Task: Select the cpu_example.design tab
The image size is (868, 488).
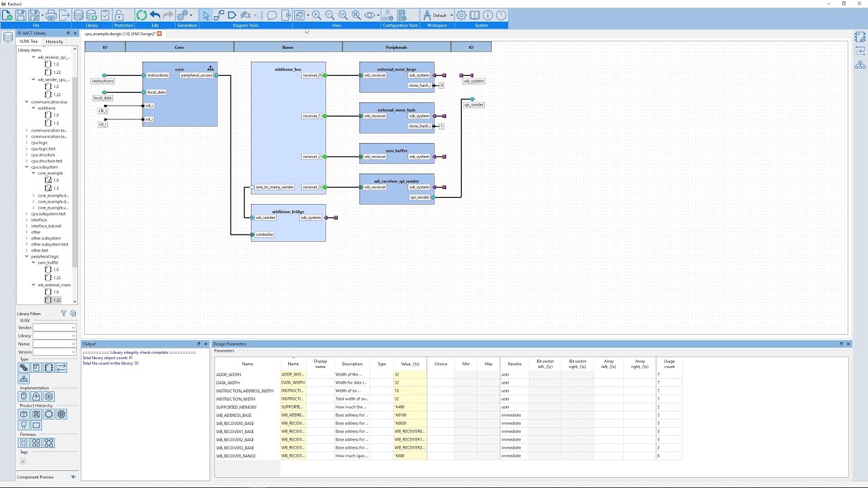Action: [x=121, y=33]
